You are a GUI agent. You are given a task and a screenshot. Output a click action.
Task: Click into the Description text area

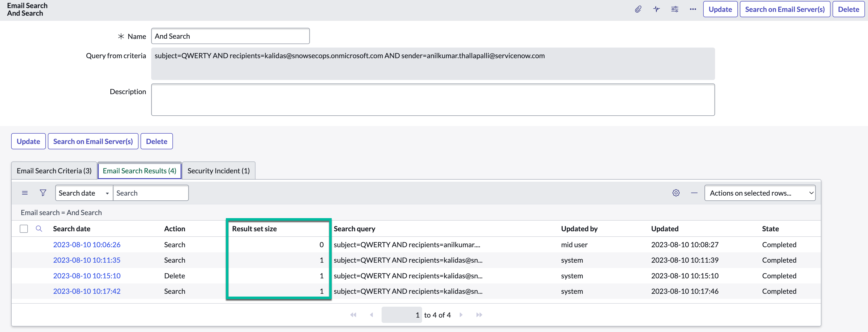[433, 100]
